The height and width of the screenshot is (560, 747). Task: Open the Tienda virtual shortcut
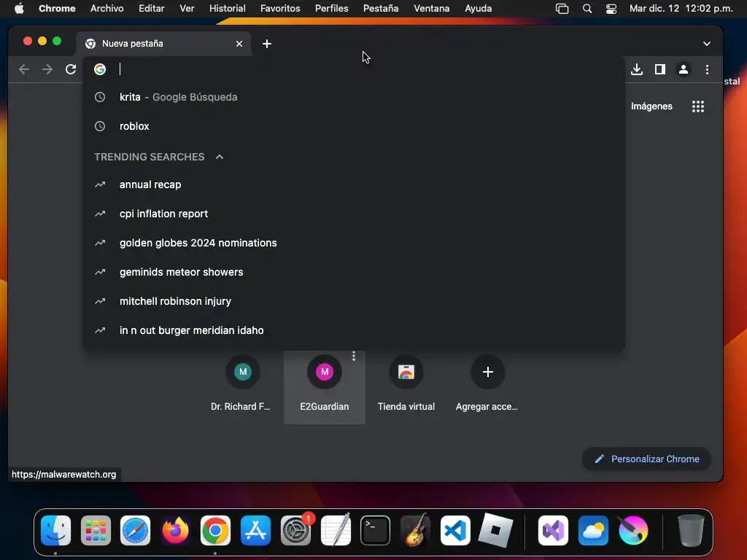tap(406, 386)
